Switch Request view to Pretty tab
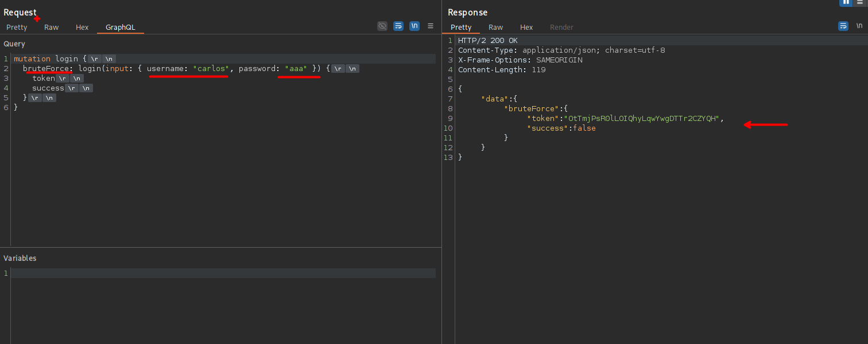Screen dimensions: 868x344 17,28
